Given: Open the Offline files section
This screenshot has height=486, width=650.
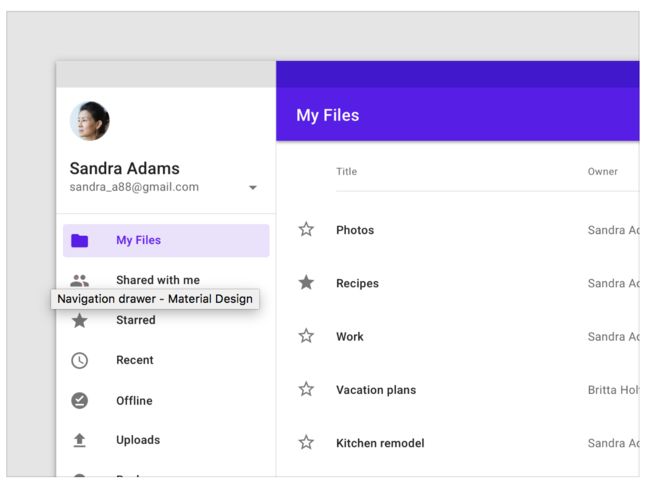Looking at the screenshot, I should tap(134, 401).
